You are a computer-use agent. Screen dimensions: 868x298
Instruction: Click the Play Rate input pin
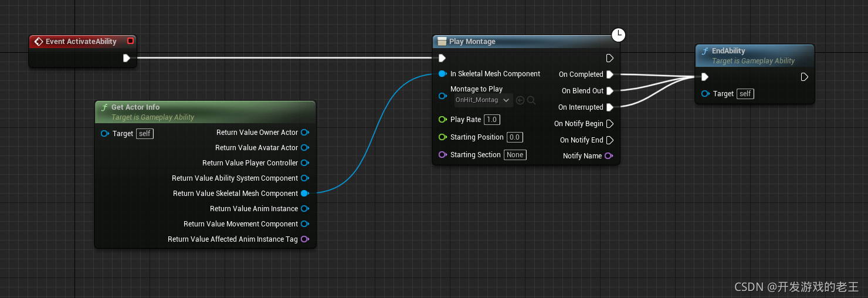click(443, 120)
